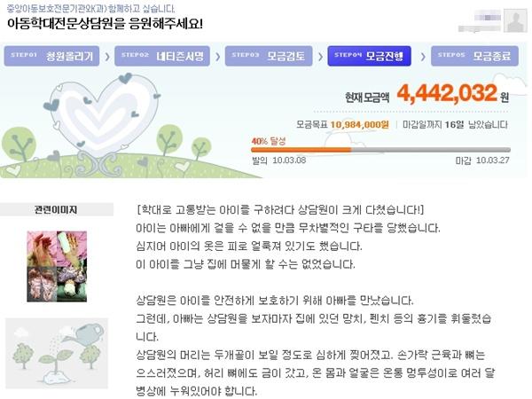Image resolution: width=532 pixels, height=399 pixels.
Task: Click the chevron arrow after 청원올리기
Action: pos(107,57)
